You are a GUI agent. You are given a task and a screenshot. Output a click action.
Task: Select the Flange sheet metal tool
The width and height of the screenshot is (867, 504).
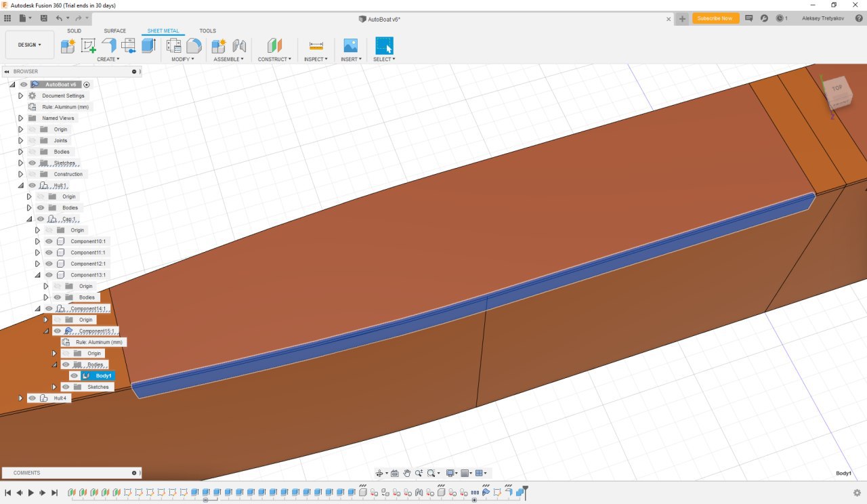[108, 45]
